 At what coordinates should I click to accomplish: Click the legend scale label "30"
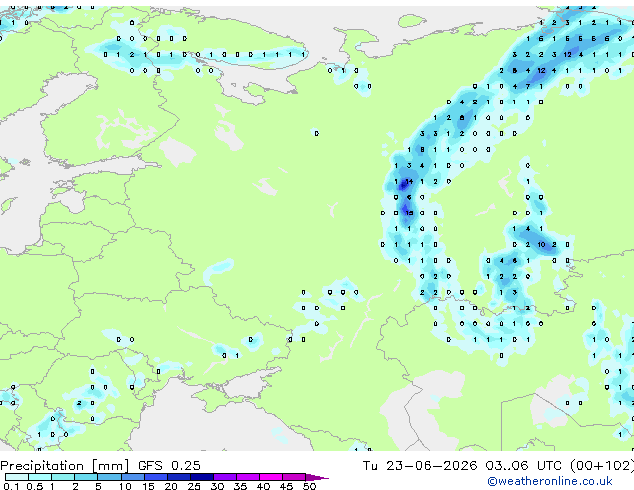(217, 486)
